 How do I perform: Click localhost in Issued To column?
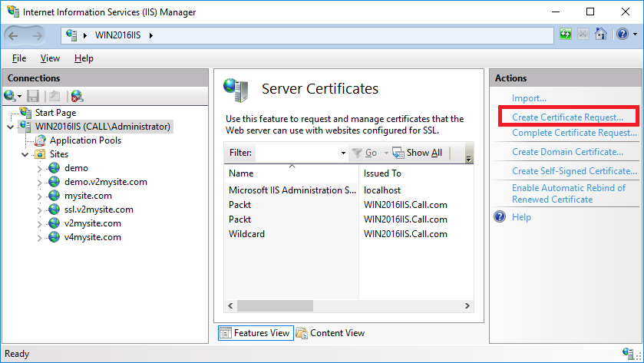[x=382, y=190]
